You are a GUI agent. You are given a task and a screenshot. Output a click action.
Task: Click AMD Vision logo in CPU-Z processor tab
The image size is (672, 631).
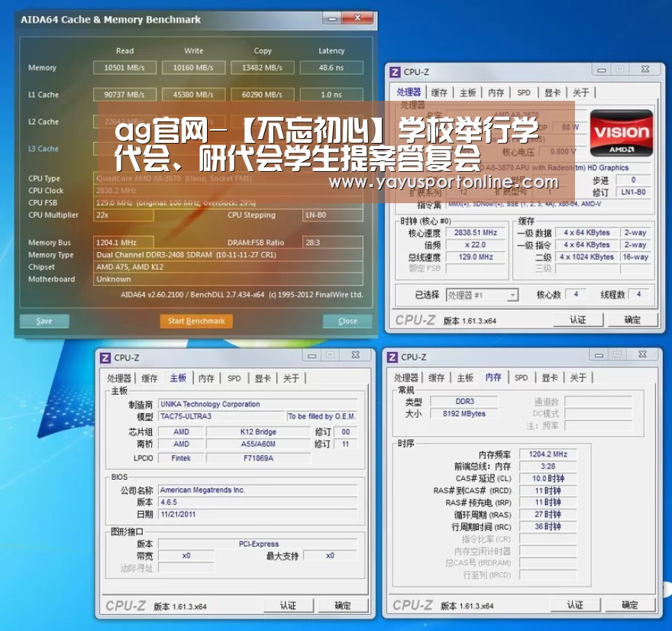(621, 134)
